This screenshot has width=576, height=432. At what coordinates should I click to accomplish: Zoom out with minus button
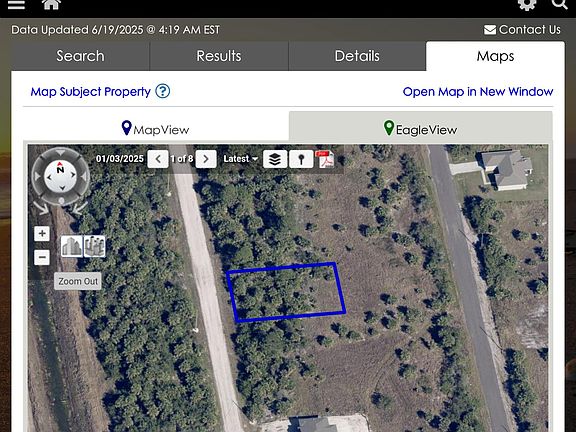pyautogui.click(x=42, y=257)
